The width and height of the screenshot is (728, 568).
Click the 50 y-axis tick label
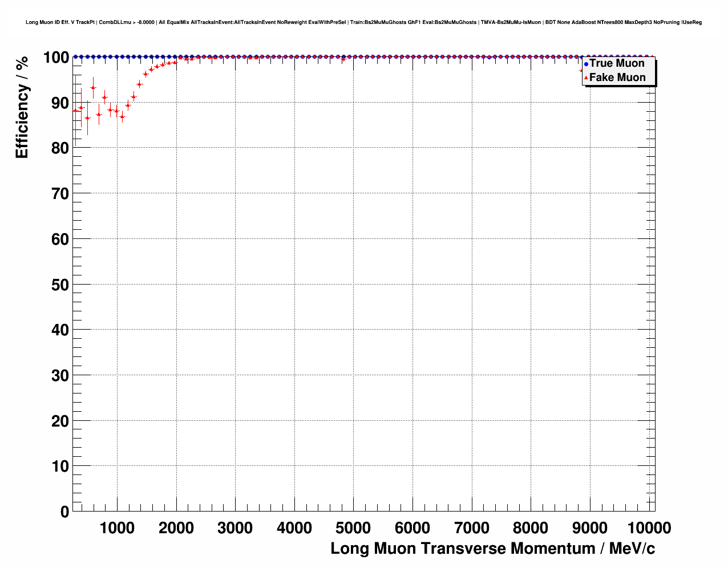click(60, 285)
